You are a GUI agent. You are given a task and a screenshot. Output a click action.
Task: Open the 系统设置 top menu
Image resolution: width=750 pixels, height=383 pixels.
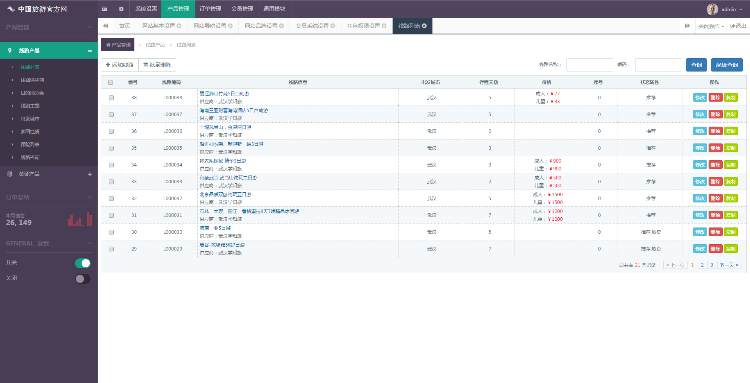pyautogui.click(x=146, y=9)
